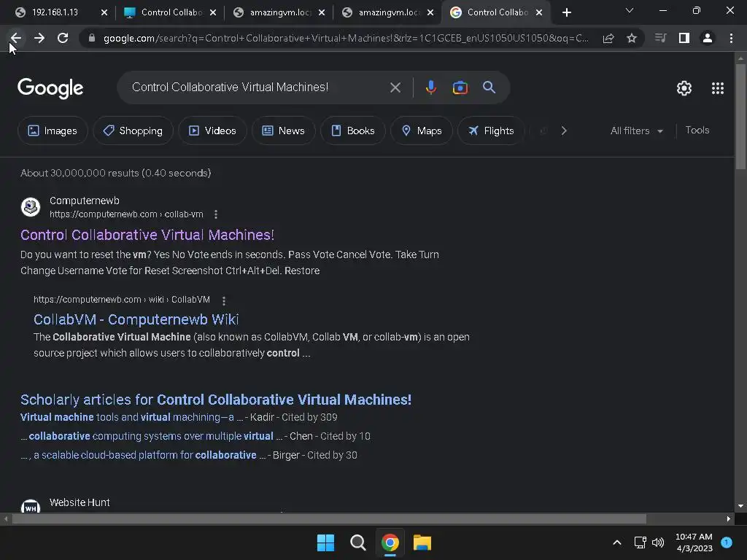Click the 'About 30,000,000 results' text
Image resolution: width=747 pixels, height=560 pixels.
[x=116, y=174]
